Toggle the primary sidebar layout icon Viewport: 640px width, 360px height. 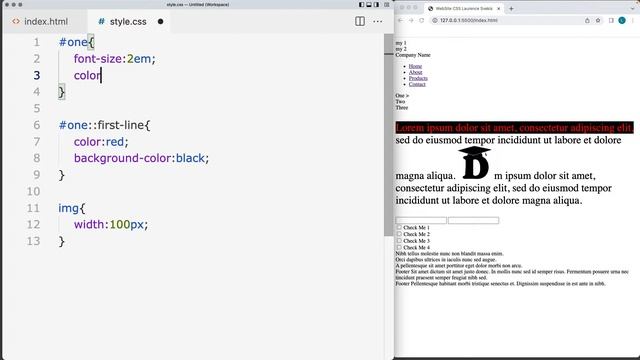pos(361,4)
